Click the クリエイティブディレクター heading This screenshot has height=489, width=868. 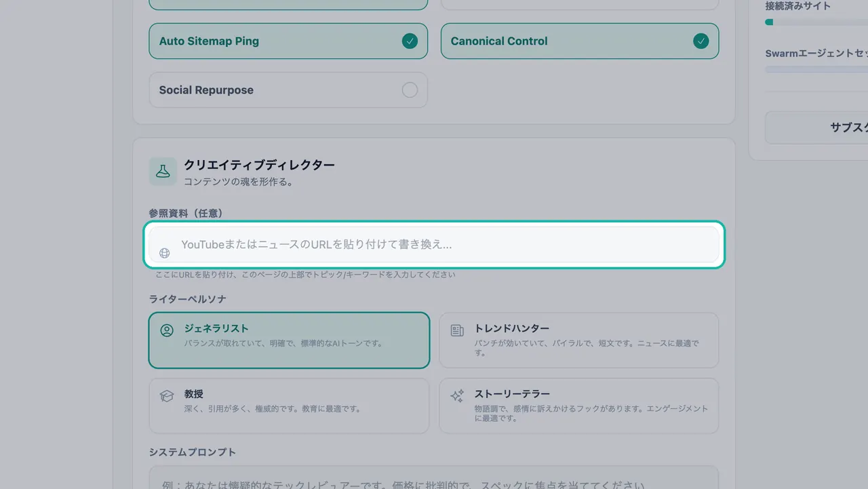pyautogui.click(x=259, y=165)
